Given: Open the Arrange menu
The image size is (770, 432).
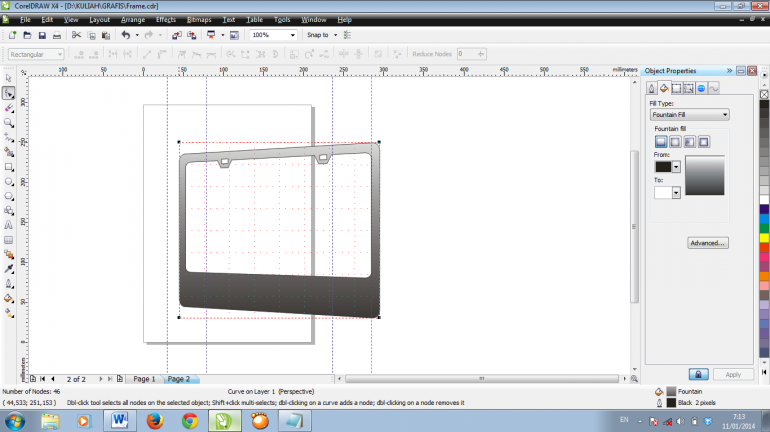Looking at the screenshot, I should click(x=133, y=20).
